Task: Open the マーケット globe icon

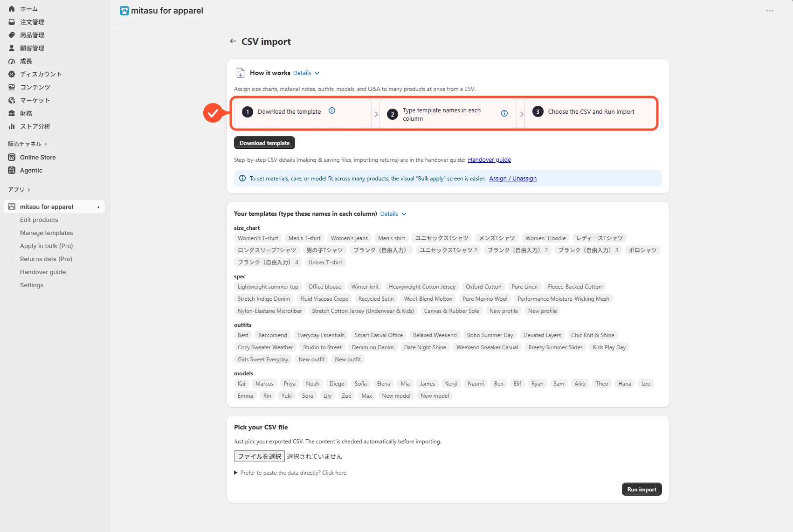Action: [12, 100]
